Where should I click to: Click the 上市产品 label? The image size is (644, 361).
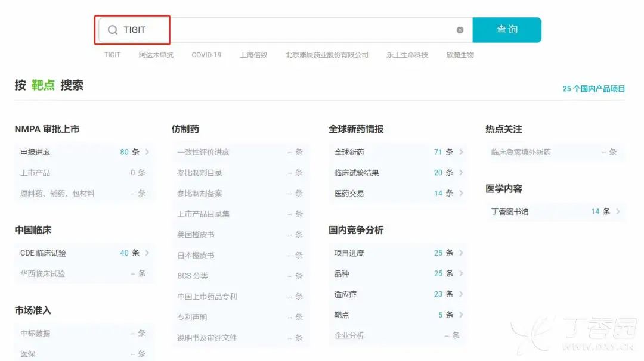(x=35, y=173)
